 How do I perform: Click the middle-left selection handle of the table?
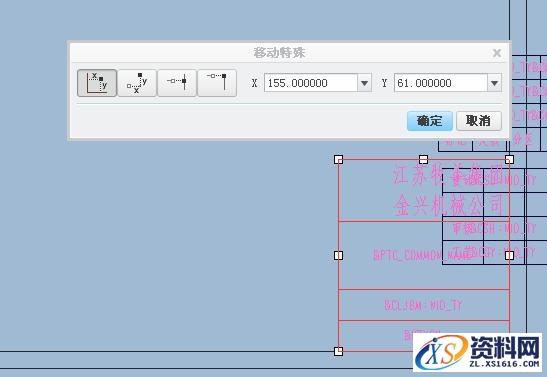(x=338, y=256)
